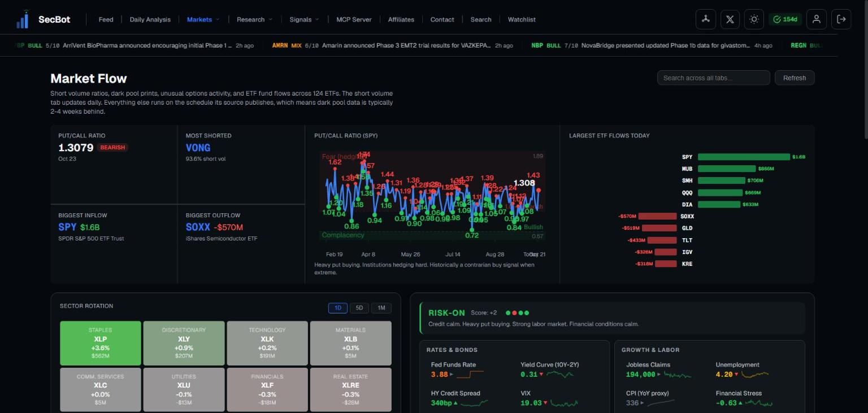Select the Financials XLF sector tile

click(267, 390)
